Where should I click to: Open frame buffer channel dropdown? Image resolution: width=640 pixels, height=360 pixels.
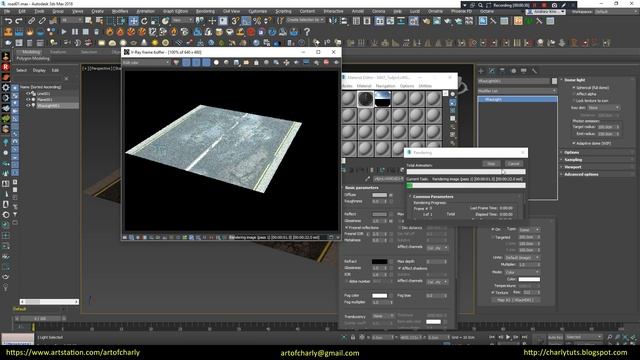click(146, 62)
